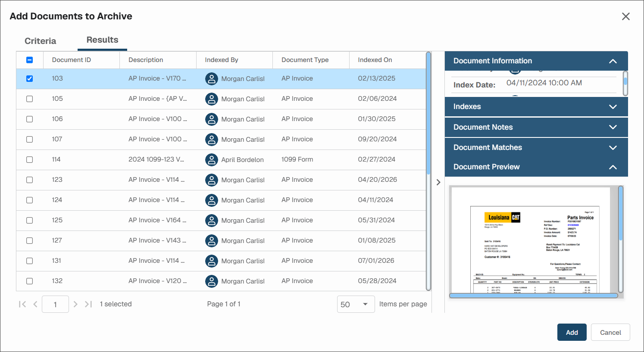This screenshot has height=352, width=644.
Task: Click the 1099 Form document type cell
Action: click(297, 159)
